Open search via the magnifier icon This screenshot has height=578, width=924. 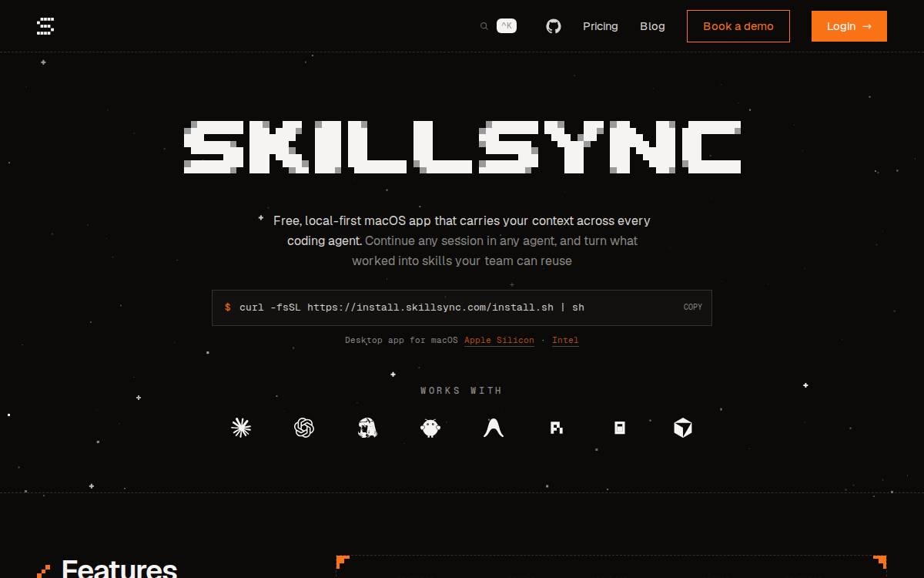pos(484,26)
